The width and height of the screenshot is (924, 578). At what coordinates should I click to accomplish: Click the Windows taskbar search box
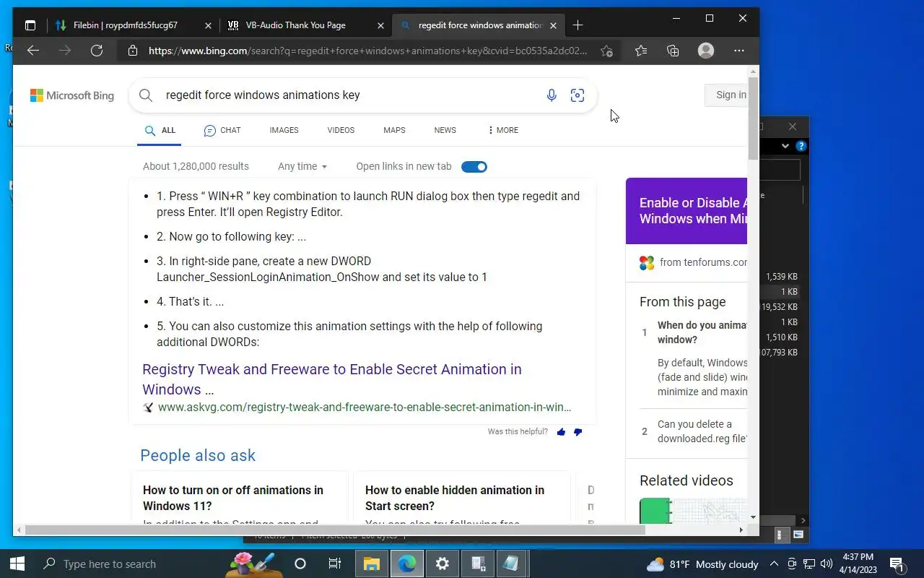pos(128,564)
